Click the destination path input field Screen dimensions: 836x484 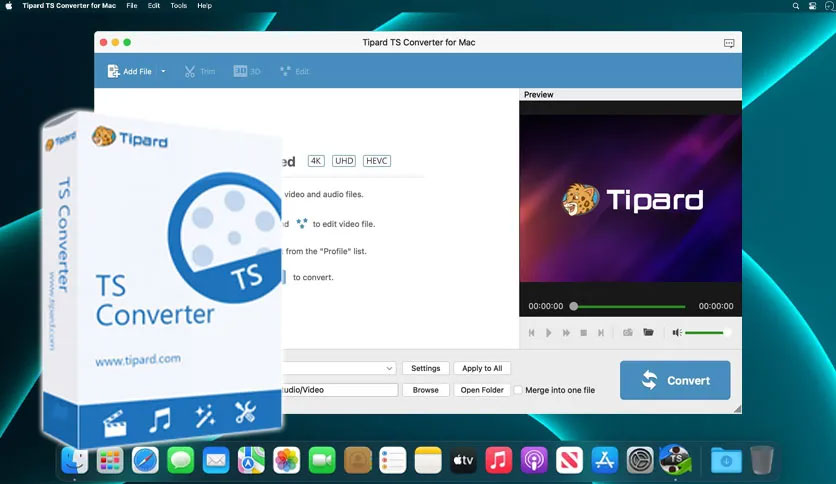pos(339,390)
